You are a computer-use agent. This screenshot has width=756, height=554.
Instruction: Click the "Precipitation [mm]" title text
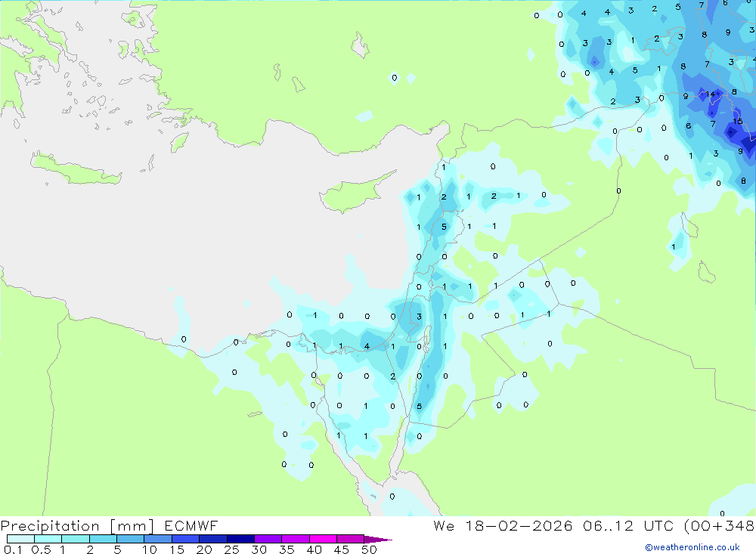point(77,526)
